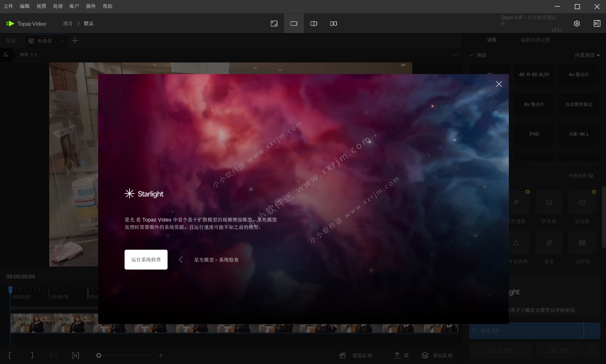Enable side-by-side comparison view
Screen dimensions: 606x364
pos(333,23)
